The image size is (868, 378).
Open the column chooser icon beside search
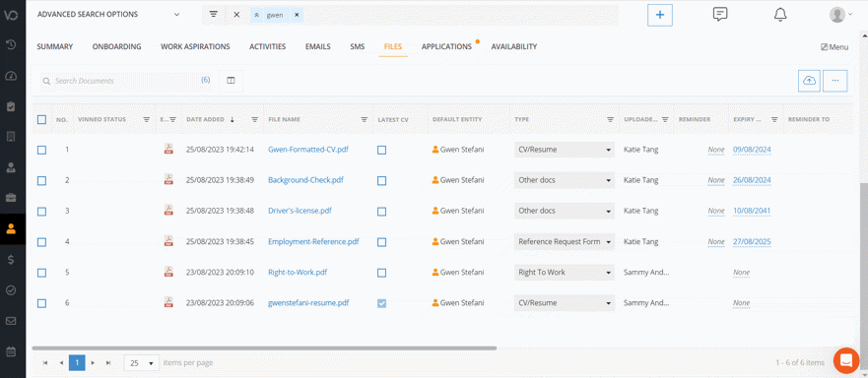click(231, 81)
